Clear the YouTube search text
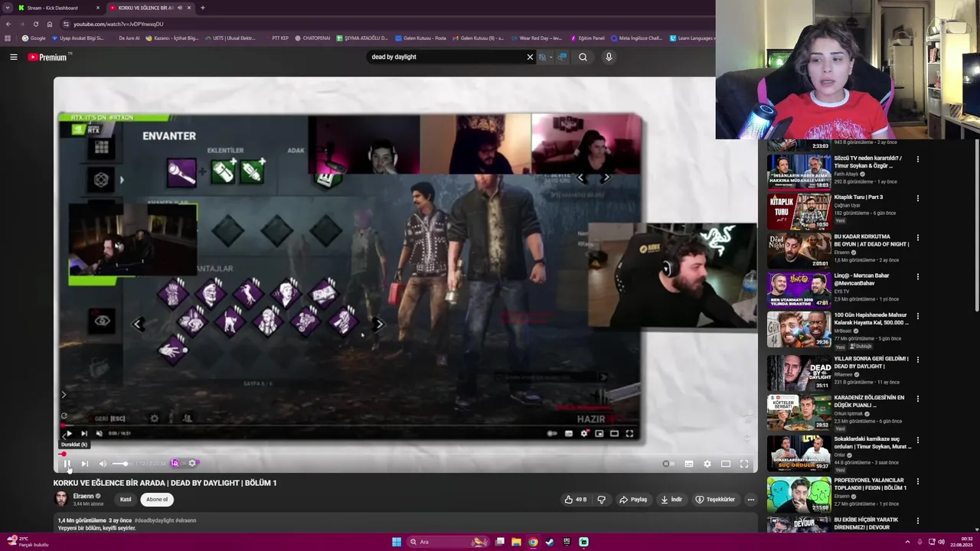Image resolution: width=980 pixels, height=551 pixels. click(x=530, y=57)
